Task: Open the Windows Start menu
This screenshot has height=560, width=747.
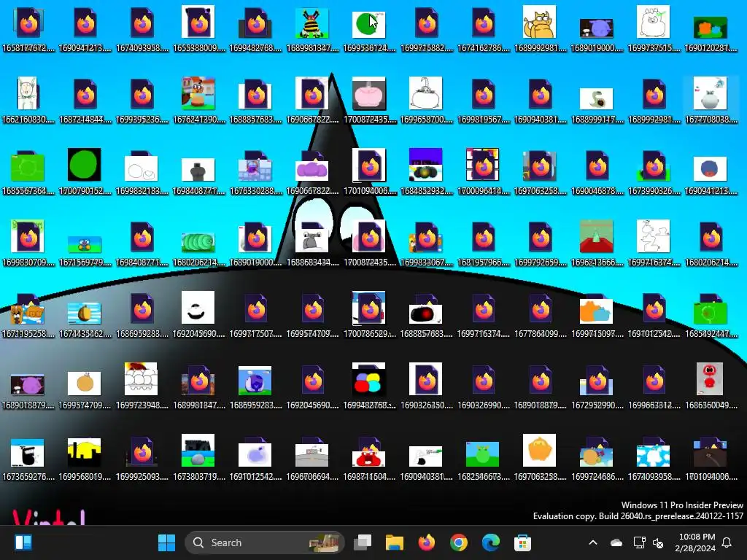Action: (x=166, y=542)
